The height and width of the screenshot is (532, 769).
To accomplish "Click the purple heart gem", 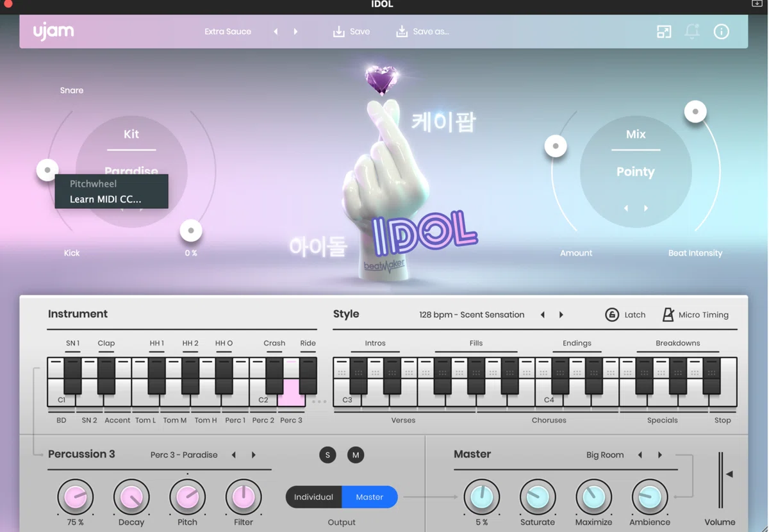I will (x=381, y=80).
